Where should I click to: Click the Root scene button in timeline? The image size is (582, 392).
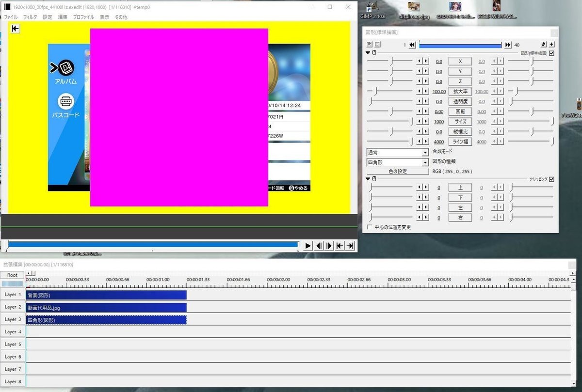click(13, 275)
